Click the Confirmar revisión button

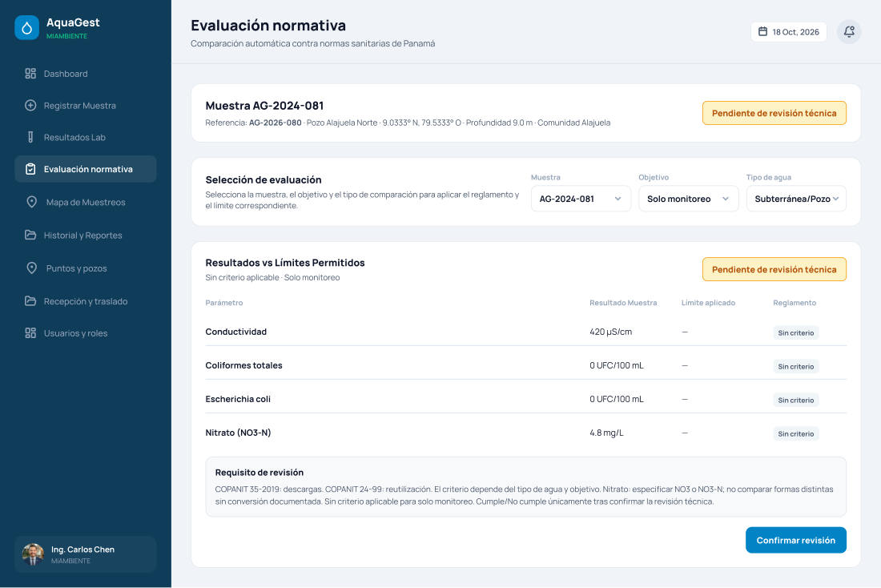point(795,540)
